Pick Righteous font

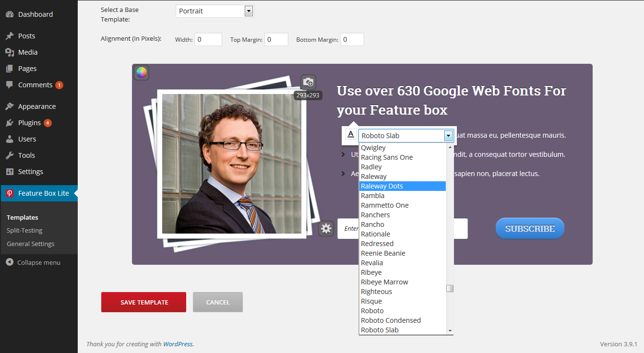pyautogui.click(x=403, y=292)
